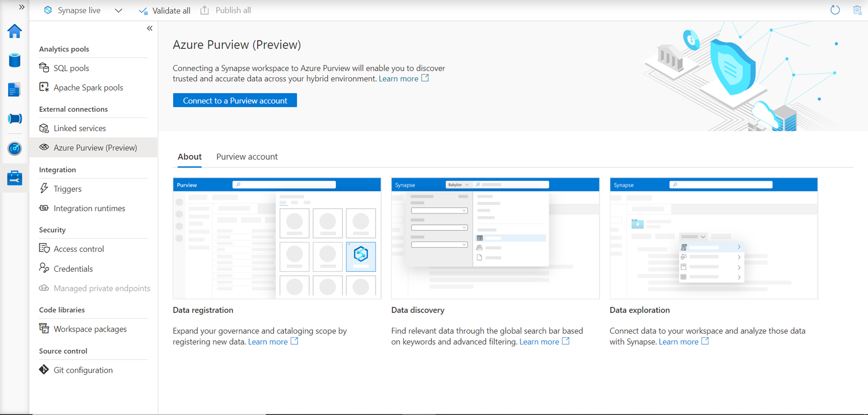Open the Integrate hub pipeline icon
Image resolution: width=868 pixels, height=415 pixels.
click(15, 119)
